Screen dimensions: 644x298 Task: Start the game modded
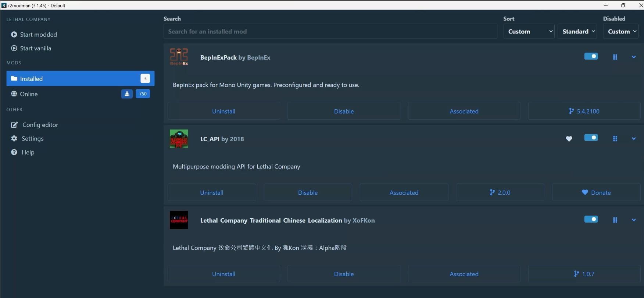(38, 35)
